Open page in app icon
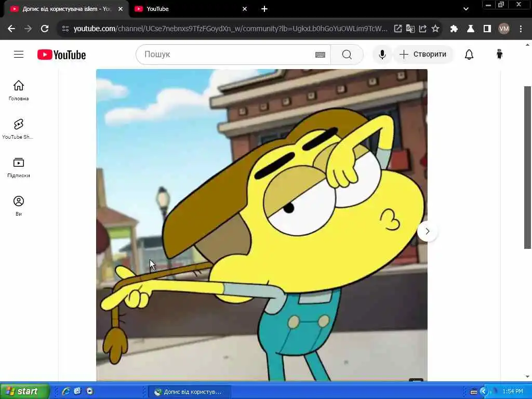Screen dimensions: 532x399 (397, 29)
